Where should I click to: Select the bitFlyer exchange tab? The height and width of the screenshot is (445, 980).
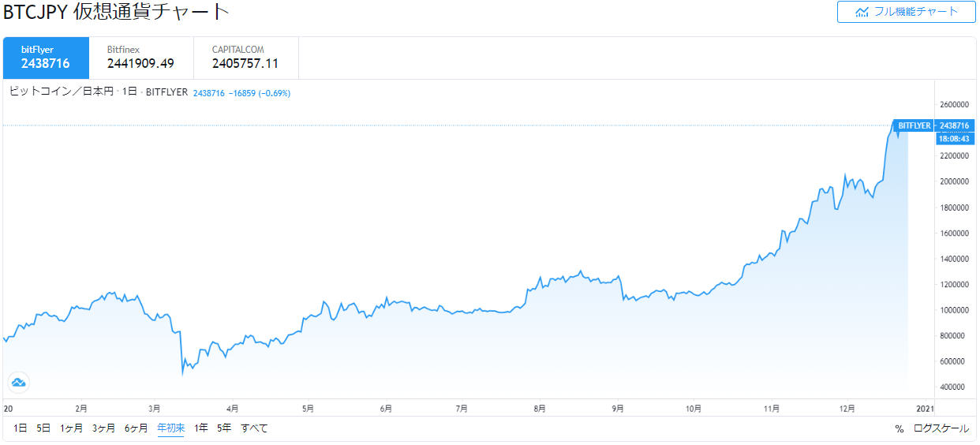46,58
